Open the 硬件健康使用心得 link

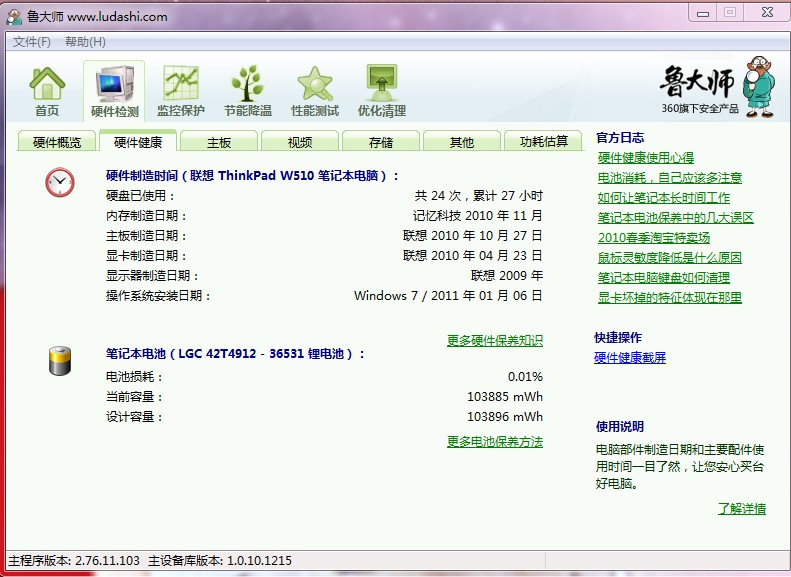pyautogui.click(x=646, y=158)
